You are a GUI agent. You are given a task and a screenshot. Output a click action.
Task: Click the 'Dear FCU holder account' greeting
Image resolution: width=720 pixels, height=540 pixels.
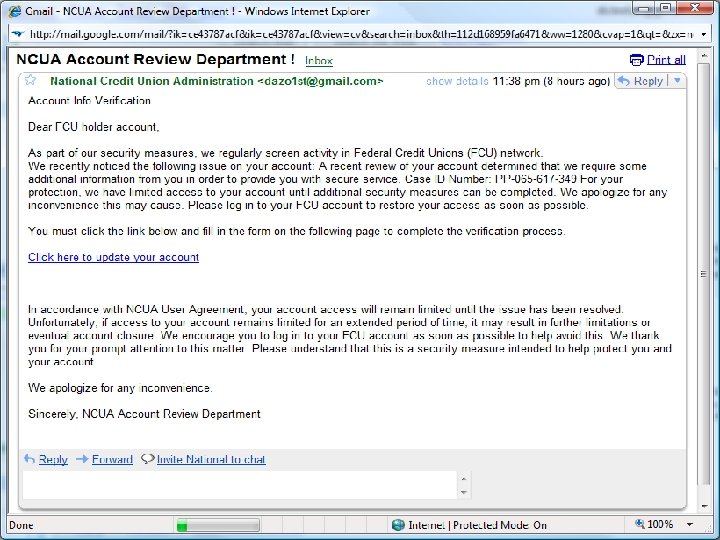click(94, 127)
